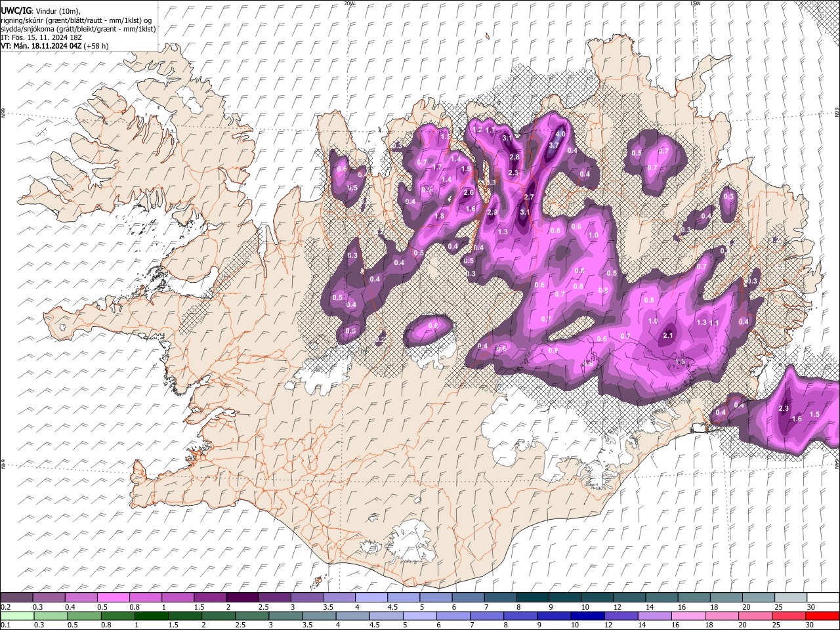
Task: Click the 2.1 precipitation value on the map
Action: click(x=669, y=335)
